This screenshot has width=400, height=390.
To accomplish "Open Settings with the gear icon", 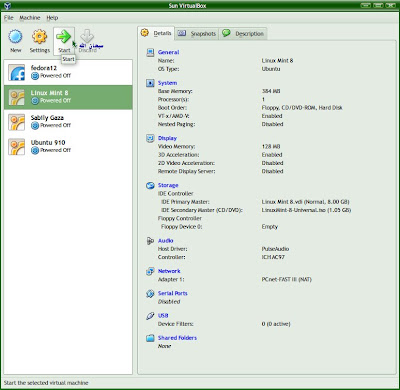I will 39,37.
